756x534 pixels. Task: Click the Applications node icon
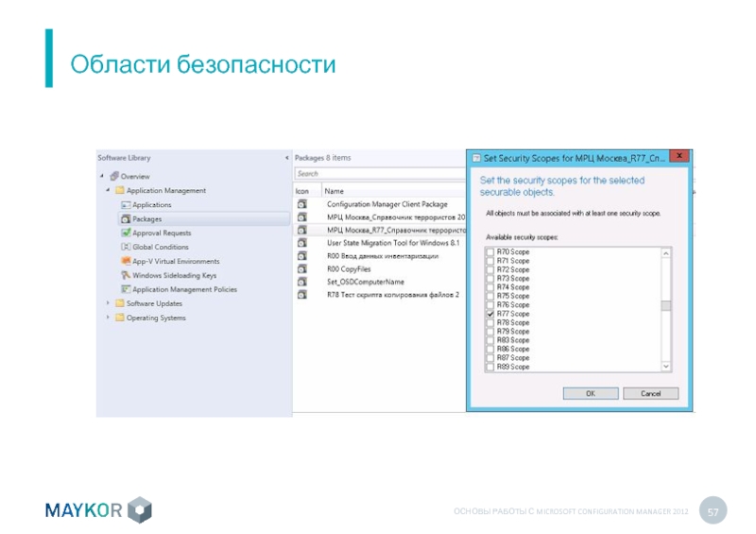click(x=126, y=204)
